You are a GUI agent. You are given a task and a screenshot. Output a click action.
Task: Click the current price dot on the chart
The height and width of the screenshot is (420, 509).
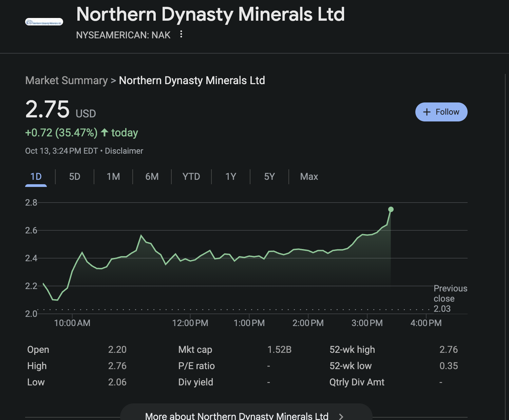[391, 209]
